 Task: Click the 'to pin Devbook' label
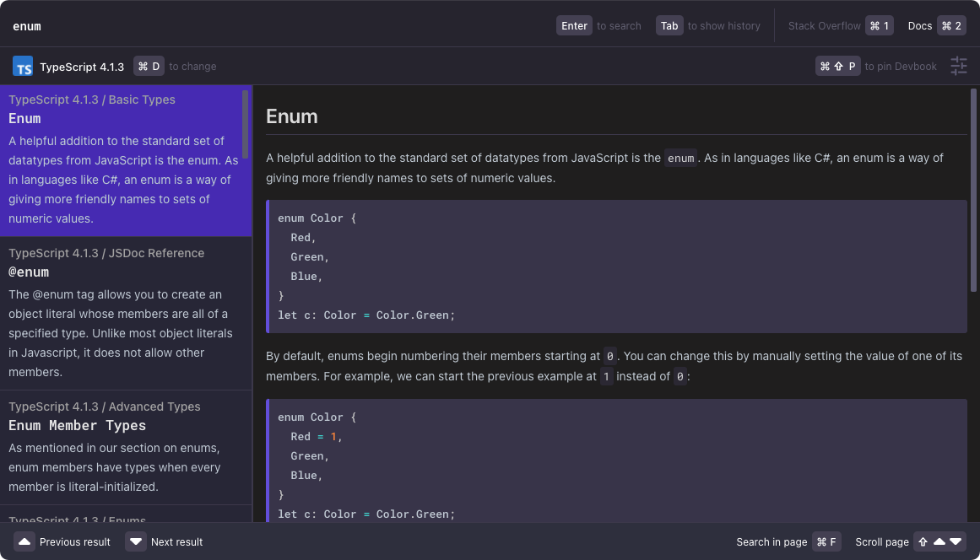[901, 67]
